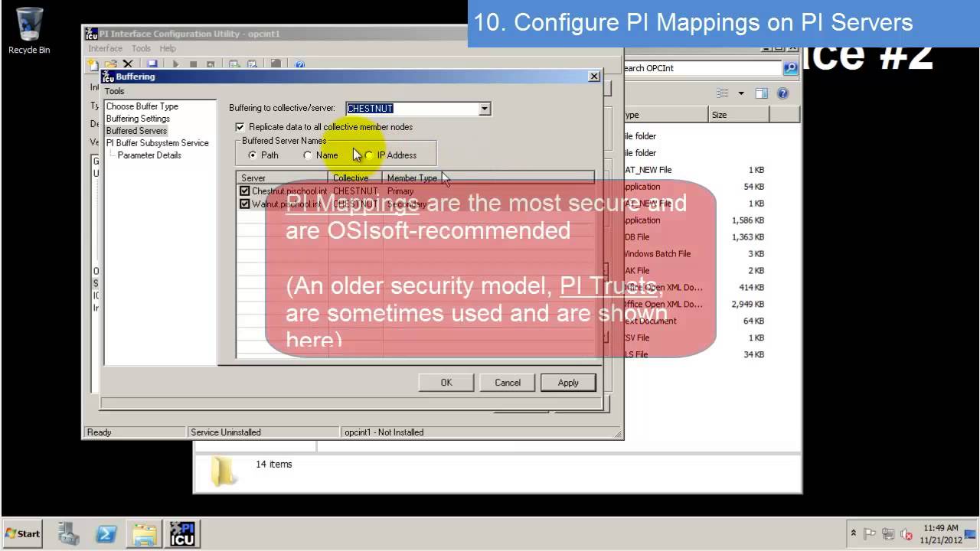Show hidden tray icons arrow
The image size is (980, 551).
pyautogui.click(x=853, y=533)
